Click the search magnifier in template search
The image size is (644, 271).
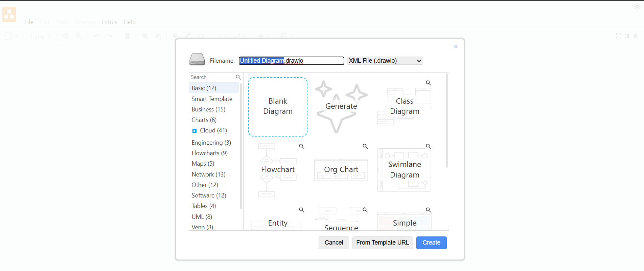coord(238,77)
